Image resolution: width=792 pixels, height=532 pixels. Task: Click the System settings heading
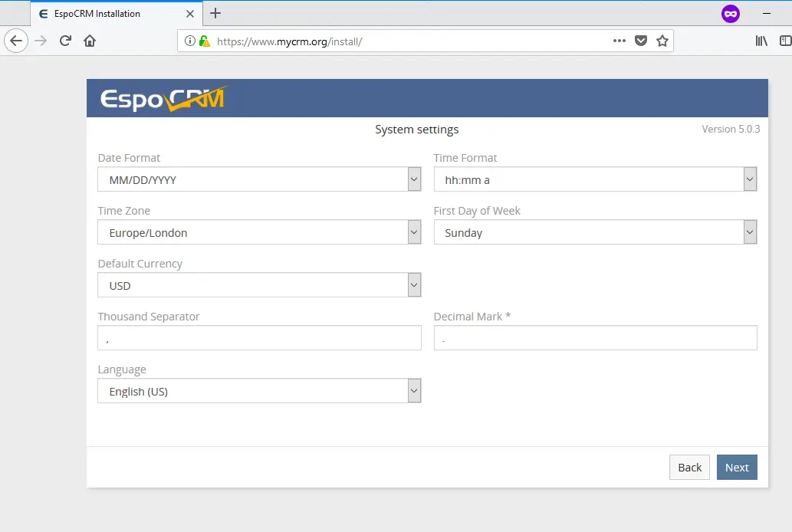(x=417, y=130)
